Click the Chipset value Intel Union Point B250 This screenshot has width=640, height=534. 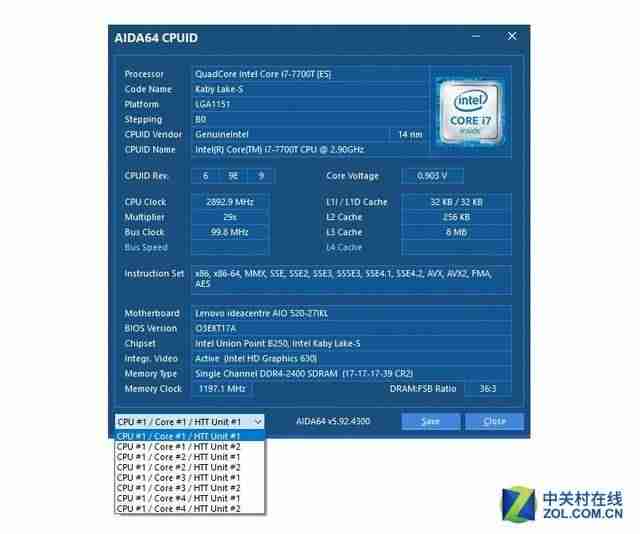pos(278,344)
